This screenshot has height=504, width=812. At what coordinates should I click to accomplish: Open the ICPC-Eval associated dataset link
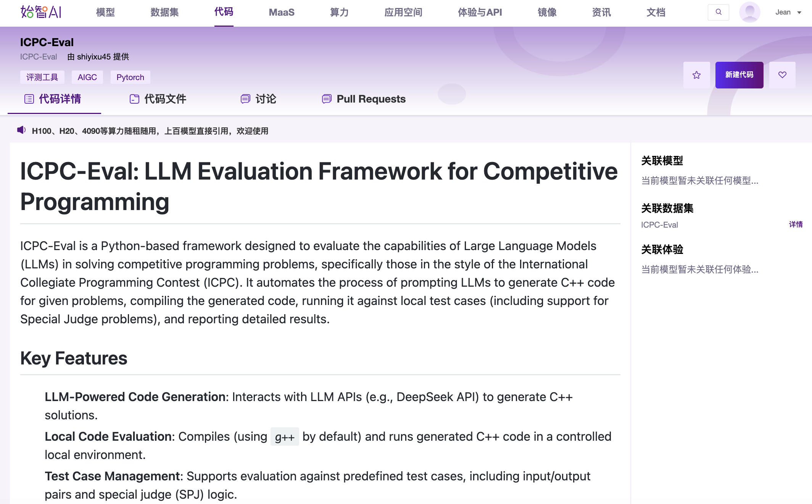coord(659,225)
